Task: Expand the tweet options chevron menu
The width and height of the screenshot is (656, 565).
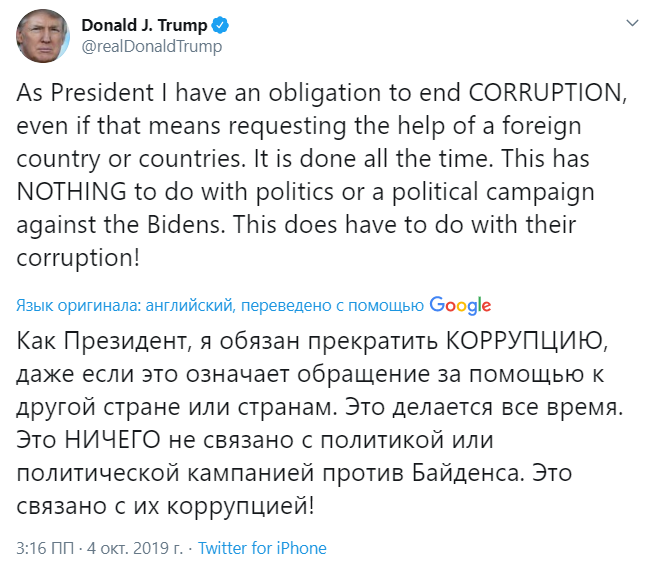Action: (x=631, y=23)
